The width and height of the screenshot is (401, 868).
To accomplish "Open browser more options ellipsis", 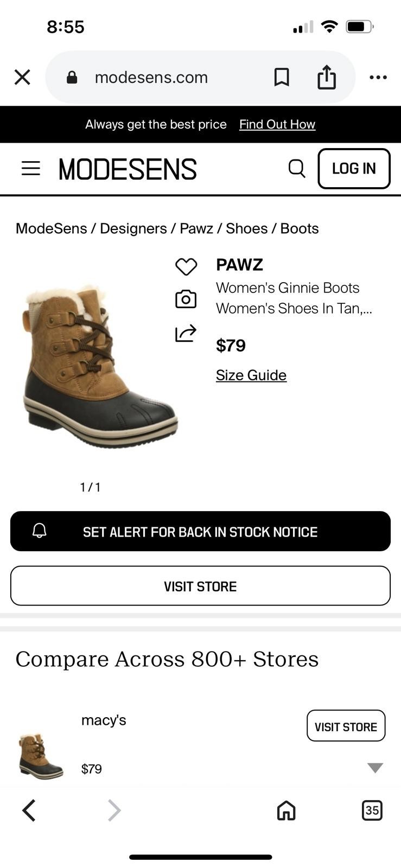I will tap(378, 77).
